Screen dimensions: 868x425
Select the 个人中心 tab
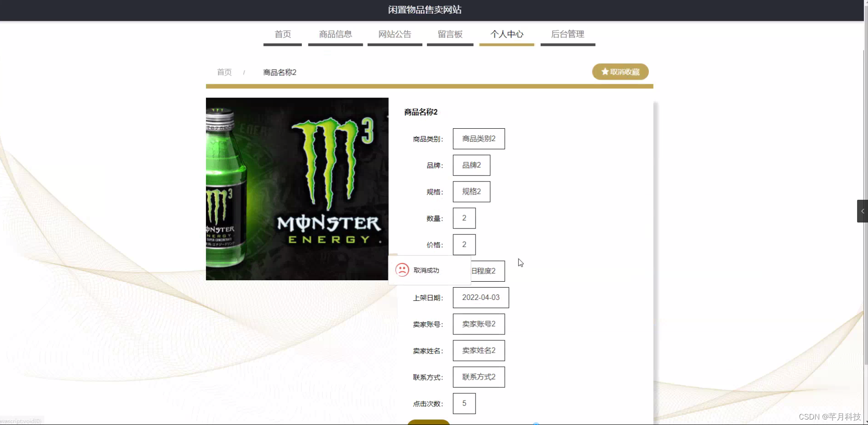pos(506,34)
